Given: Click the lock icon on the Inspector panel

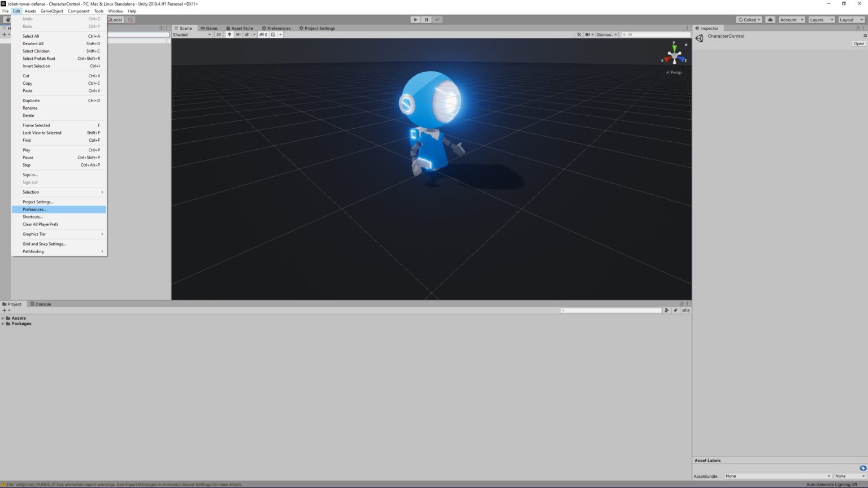Looking at the screenshot, I should coord(858,28).
